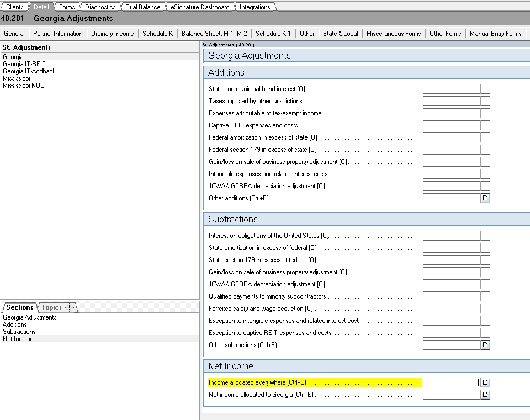
Task: Open the Diagnostics tab
Action: click(x=99, y=7)
